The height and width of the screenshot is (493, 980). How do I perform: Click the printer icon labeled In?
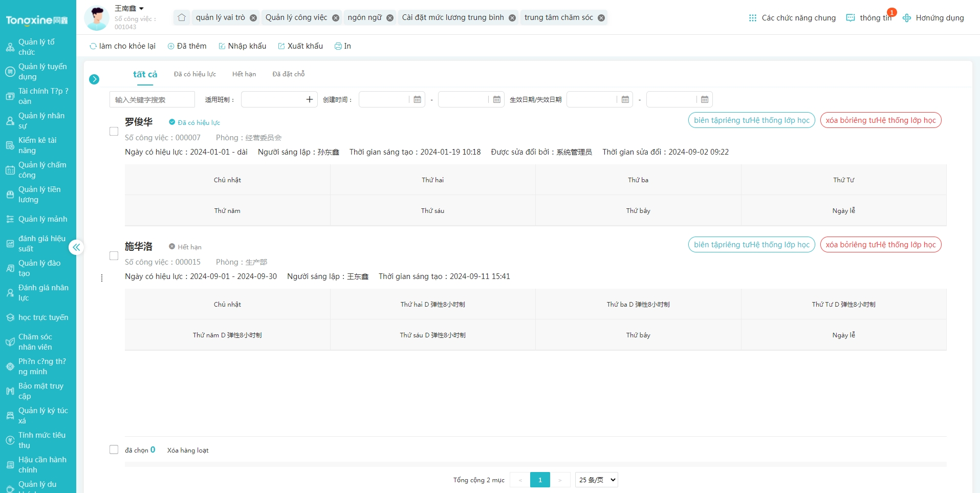pyautogui.click(x=338, y=46)
